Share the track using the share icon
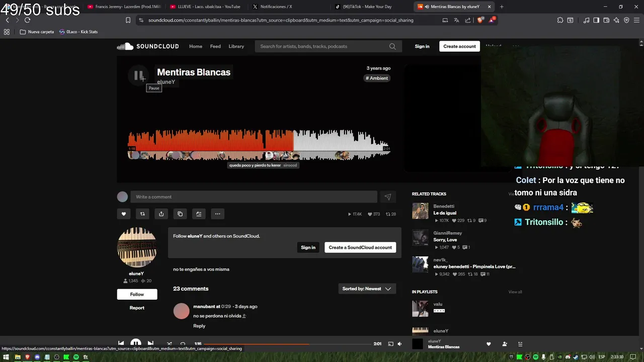Viewport: 644px width, 362px height. coord(161,214)
